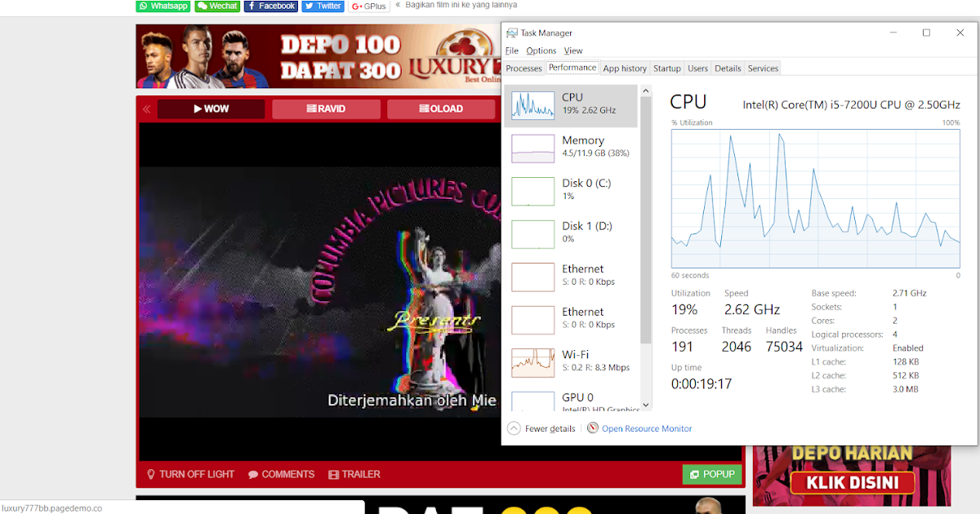Viewport: 980px width, 514px height.
Task: Click the Task Manager title bar icon
Action: point(512,33)
